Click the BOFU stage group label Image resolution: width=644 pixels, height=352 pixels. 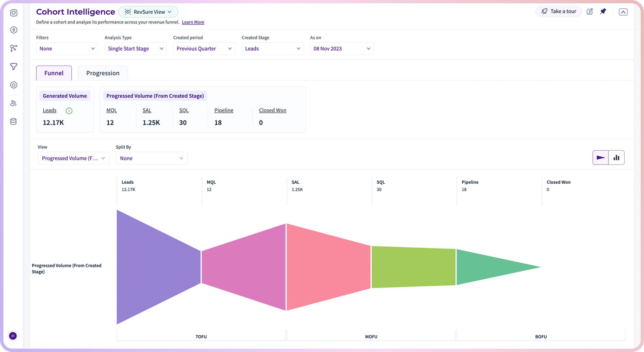[x=541, y=336]
